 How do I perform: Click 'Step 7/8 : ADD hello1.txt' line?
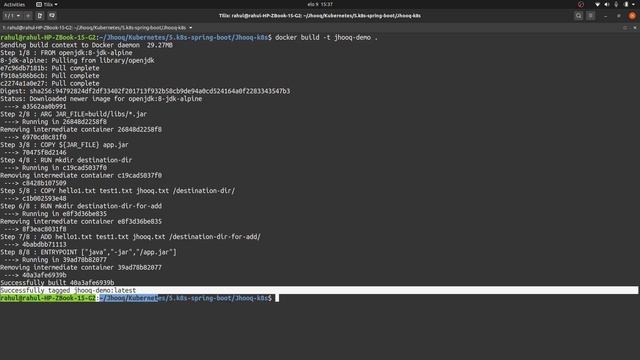point(131,237)
